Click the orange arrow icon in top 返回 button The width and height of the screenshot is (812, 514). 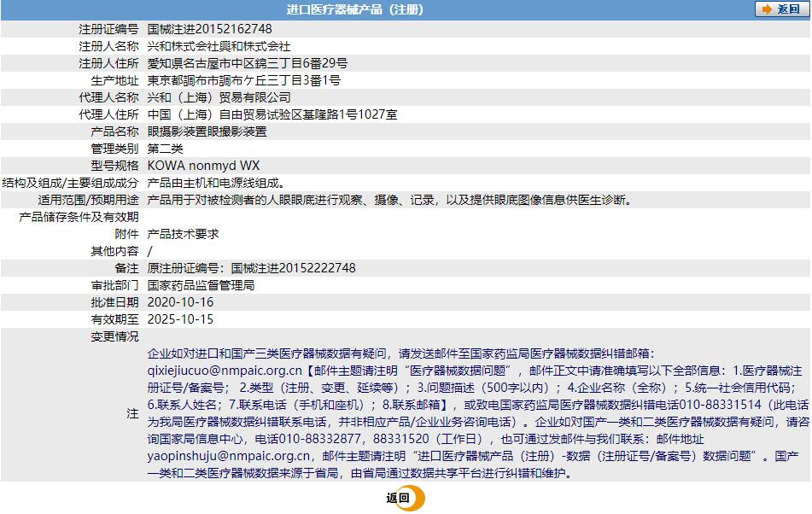[x=767, y=10]
